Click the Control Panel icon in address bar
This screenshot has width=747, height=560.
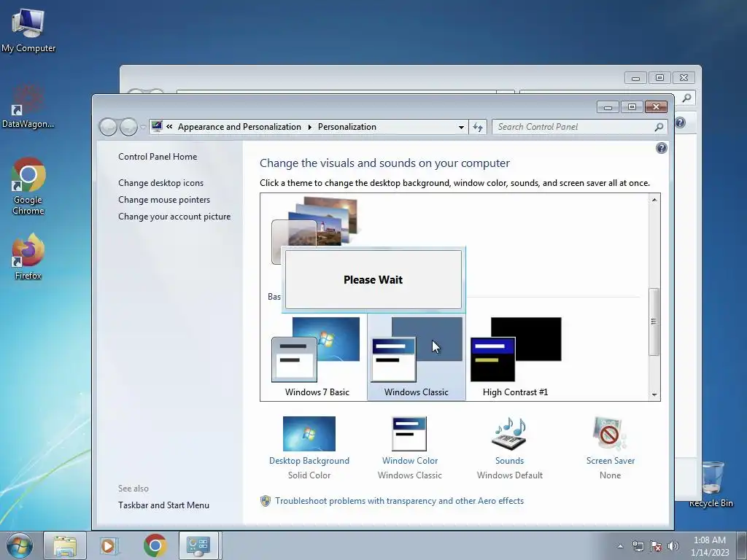point(157,126)
